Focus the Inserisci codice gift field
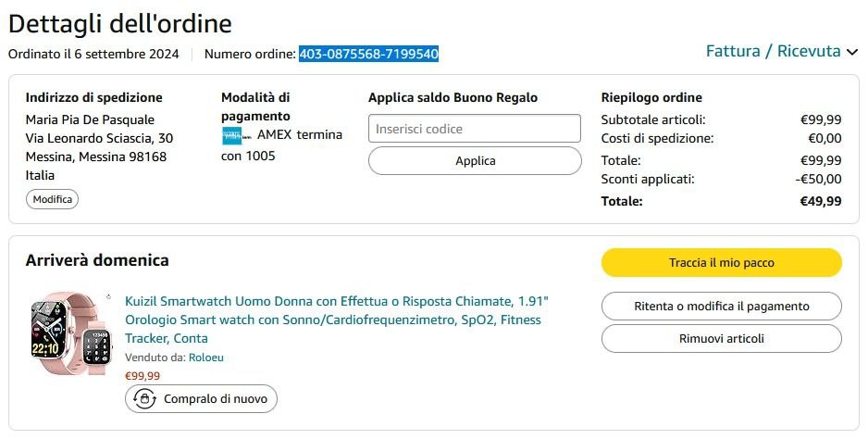The image size is (868, 439). pos(474,129)
